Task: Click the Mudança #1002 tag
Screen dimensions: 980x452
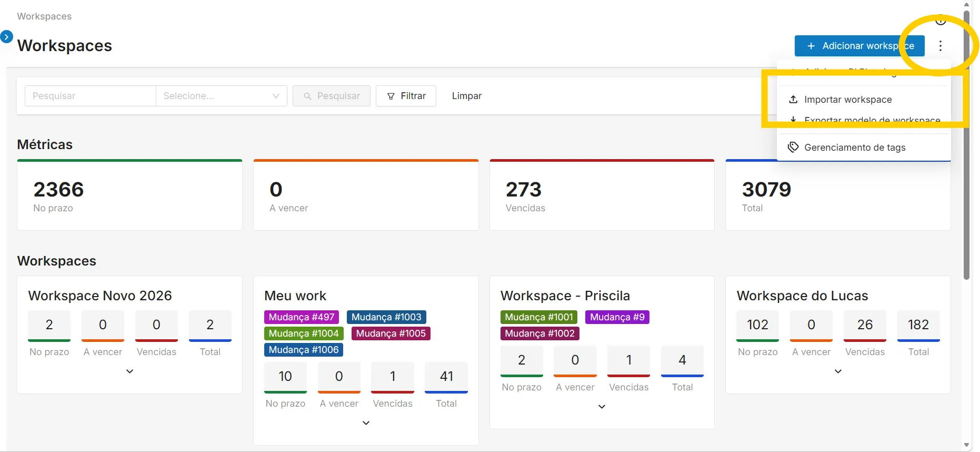Action: pyautogui.click(x=540, y=333)
